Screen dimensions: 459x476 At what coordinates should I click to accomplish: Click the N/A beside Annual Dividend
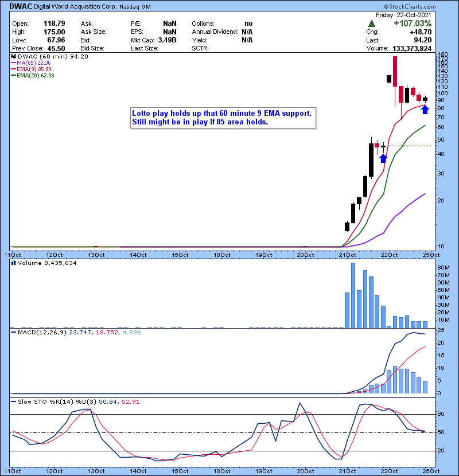(247, 32)
